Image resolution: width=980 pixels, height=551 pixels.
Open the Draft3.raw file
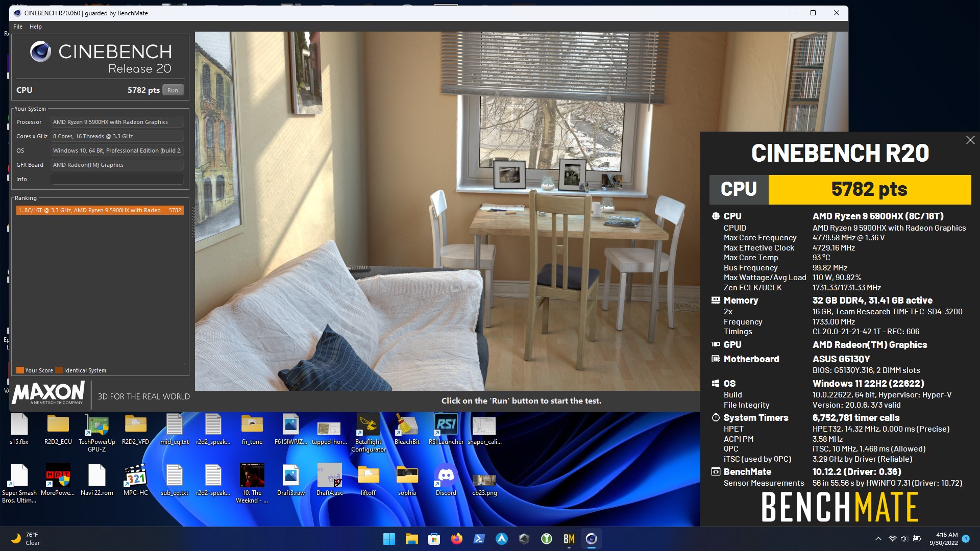tap(291, 480)
